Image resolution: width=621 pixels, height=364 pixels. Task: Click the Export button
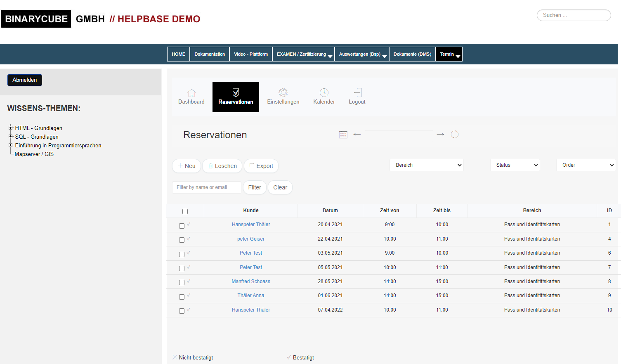(261, 166)
